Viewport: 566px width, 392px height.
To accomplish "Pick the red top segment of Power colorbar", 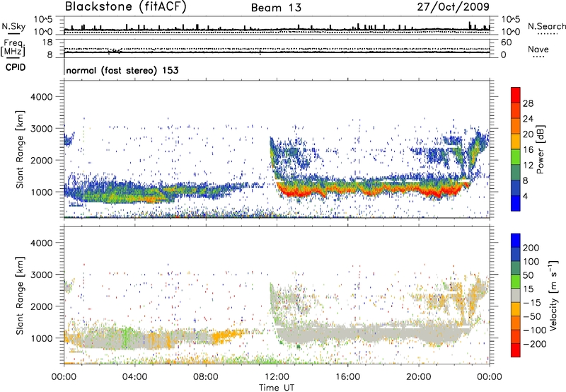I will coord(516,95).
